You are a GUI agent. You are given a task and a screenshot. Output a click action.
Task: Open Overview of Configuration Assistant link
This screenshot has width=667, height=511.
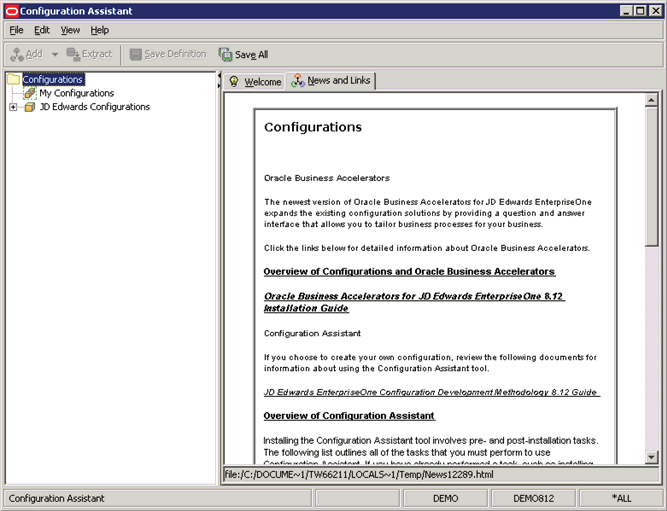[x=349, y=416]
